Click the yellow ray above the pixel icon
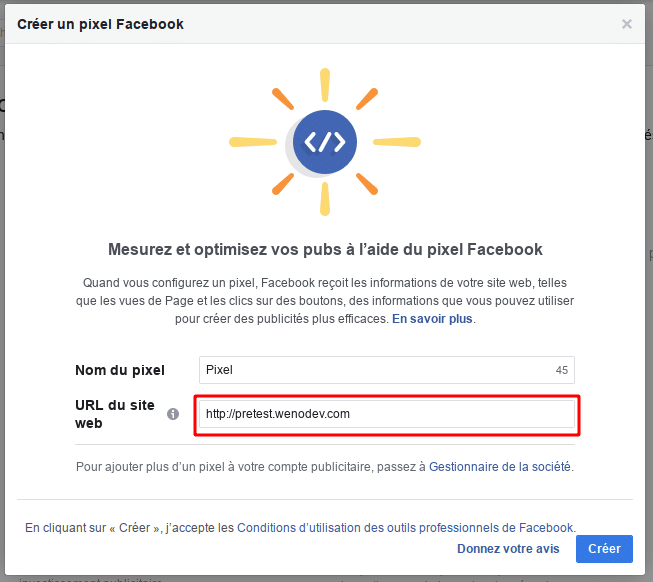 [x=325, y=85]
